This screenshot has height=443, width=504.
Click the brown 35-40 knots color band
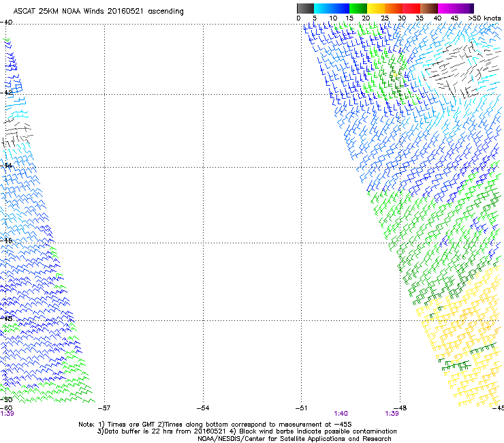click(429, 8)
